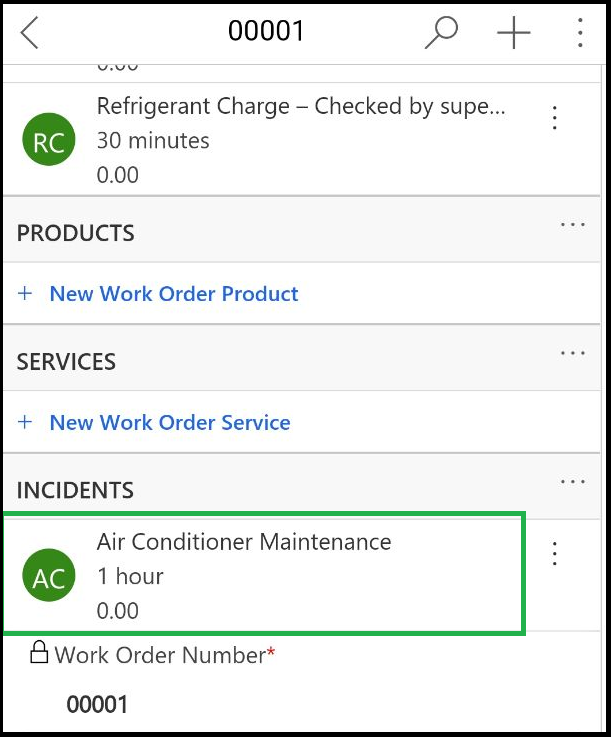
Task: Tap the lock icon beside Work Order Number
Action: (39, 654)
